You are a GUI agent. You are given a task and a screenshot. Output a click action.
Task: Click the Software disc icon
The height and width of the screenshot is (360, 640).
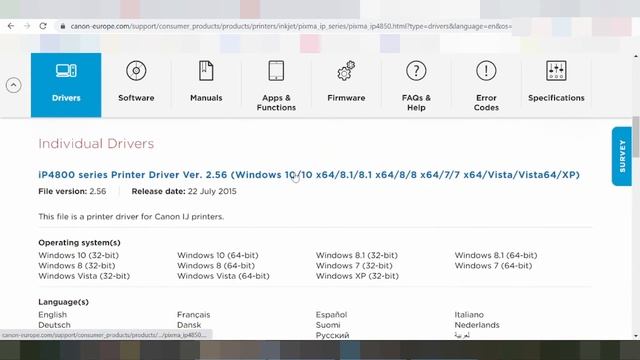(136, 71)
